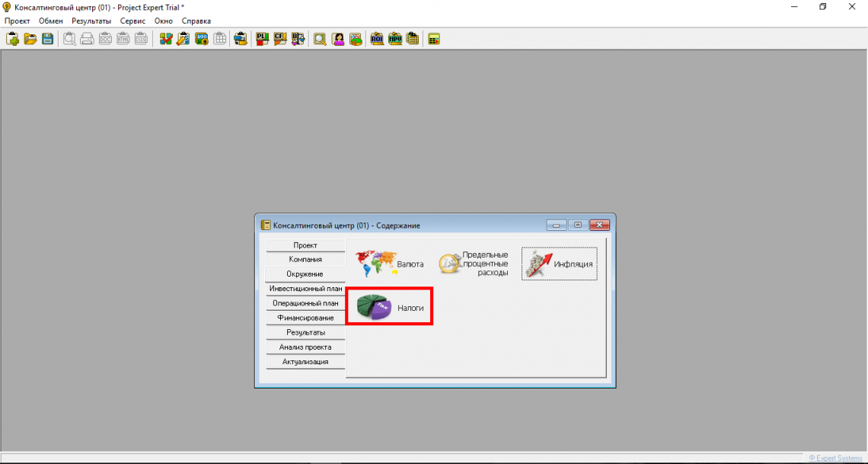Select the Финансирование tab
Image resolution: width=868 pixels, height=464 pixels.
(305, 318)
